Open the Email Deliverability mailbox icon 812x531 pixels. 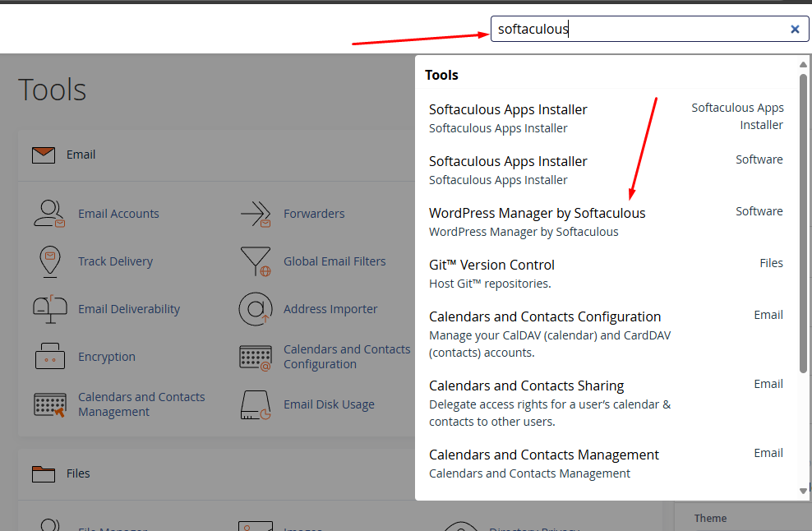(49, 309)
